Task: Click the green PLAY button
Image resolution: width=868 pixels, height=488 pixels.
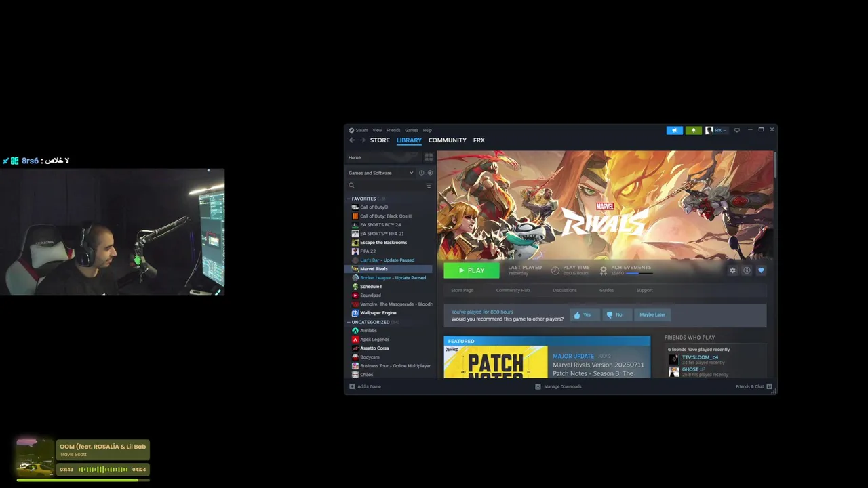Action: point(471,270)
